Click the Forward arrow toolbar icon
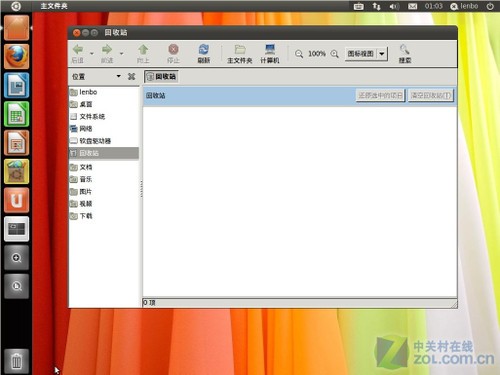Viewport: 500px width, 375px height. point(107,50)
